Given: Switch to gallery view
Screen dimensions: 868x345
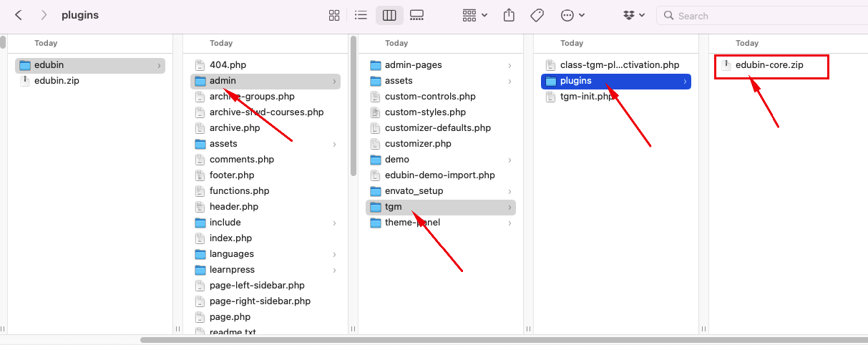Looking at the screenshot, I should pos(417,15).
